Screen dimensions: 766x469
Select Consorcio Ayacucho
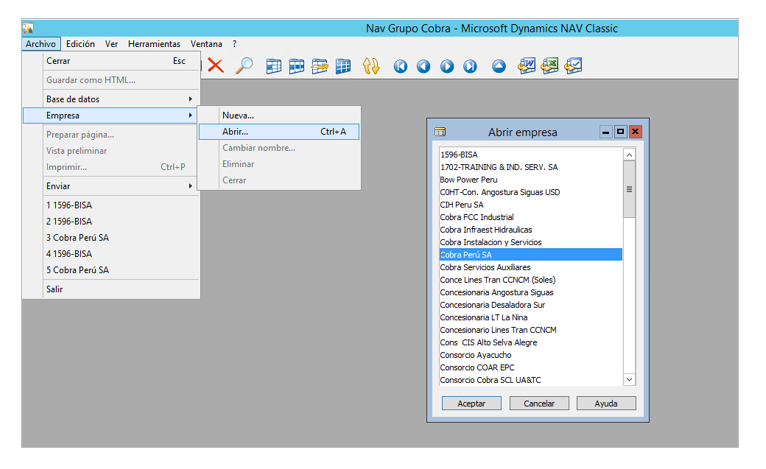pyautogui.click(x=531, y=355)
